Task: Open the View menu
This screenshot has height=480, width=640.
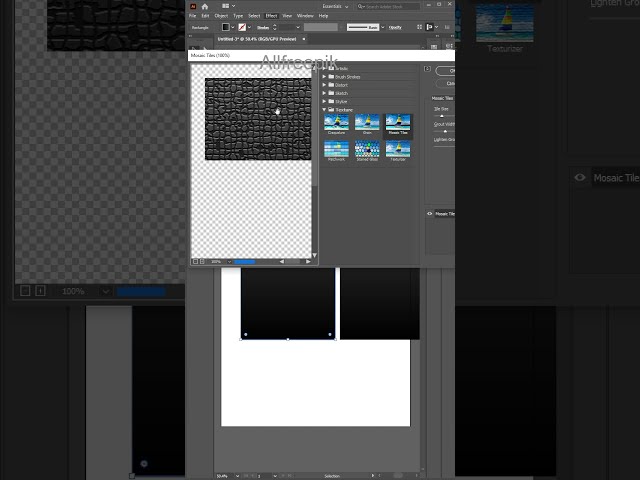Action: 287,16
